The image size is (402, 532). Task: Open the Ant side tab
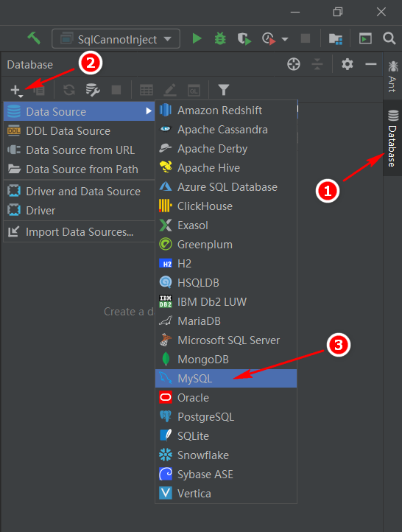[392, 77]
